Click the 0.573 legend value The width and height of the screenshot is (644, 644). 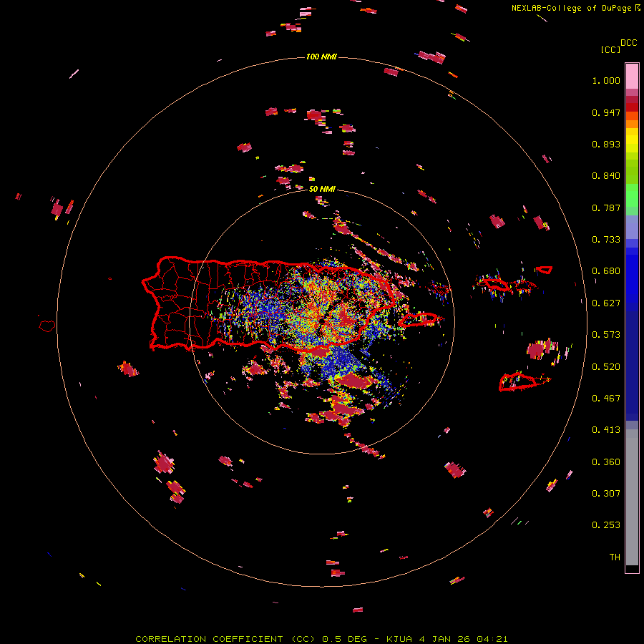(606, 335)
